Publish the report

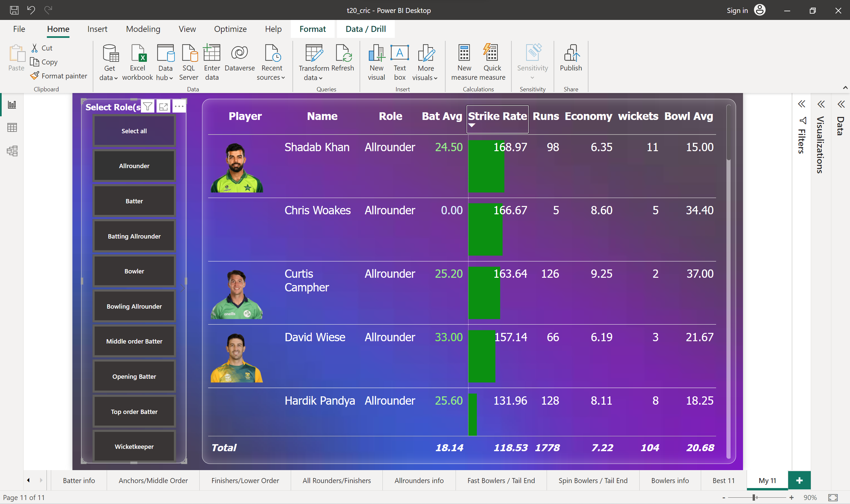click(571, 61)
